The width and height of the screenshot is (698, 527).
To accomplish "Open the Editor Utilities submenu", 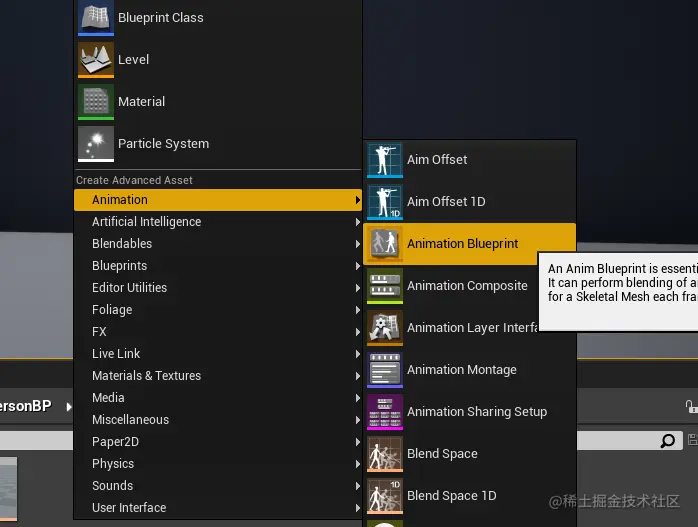I will pyautogui.click(x=218, y=288).
